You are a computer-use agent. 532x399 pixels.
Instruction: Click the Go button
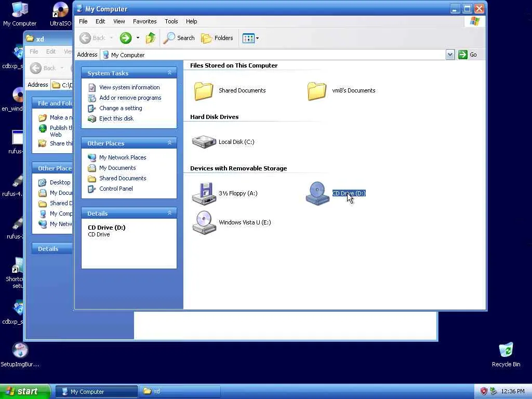point(468,55)
